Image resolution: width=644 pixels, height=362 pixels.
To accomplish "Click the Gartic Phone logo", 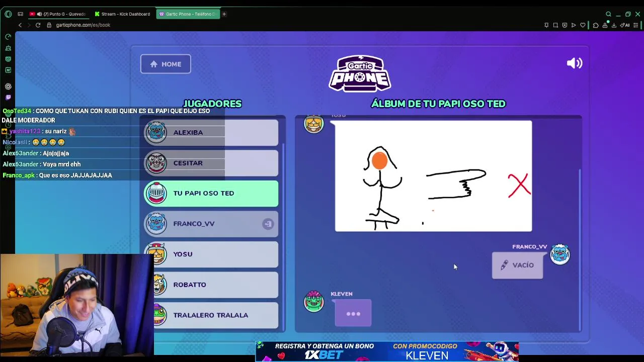I will point(360,73).
